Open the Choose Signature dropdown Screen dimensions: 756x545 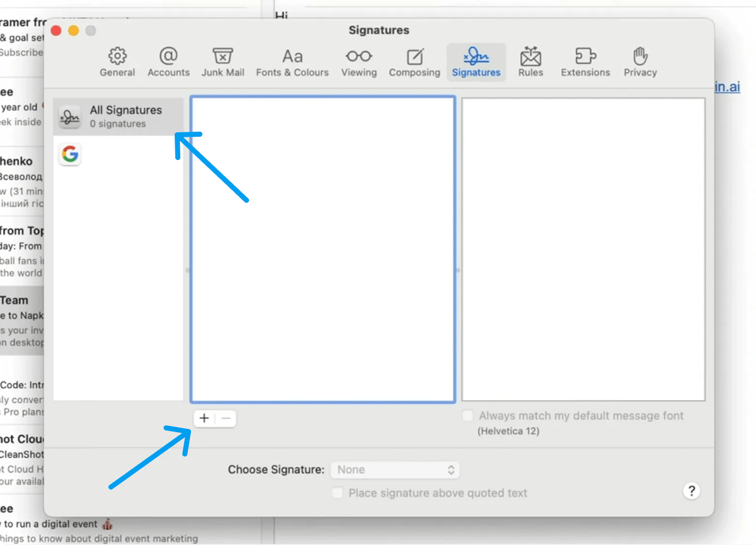click(395, 470)
